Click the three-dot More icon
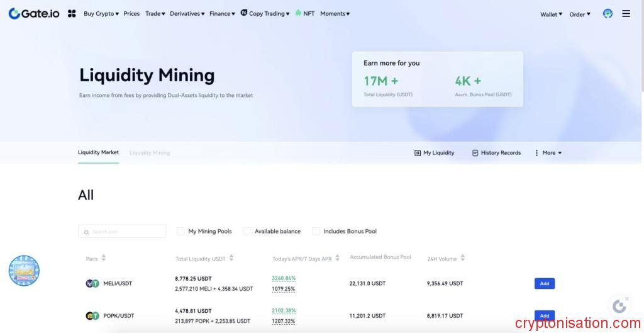The image size is (644, 333). (x=536, y=153)
